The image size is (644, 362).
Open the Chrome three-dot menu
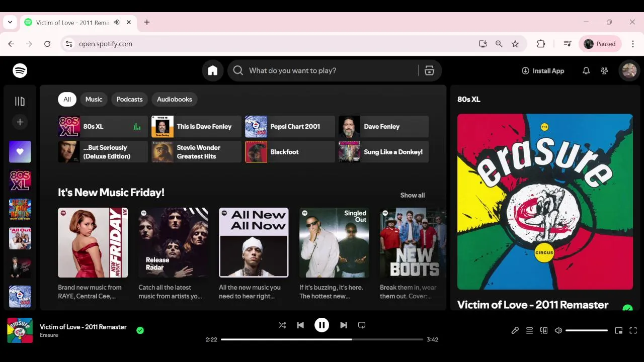pos(633,44)
